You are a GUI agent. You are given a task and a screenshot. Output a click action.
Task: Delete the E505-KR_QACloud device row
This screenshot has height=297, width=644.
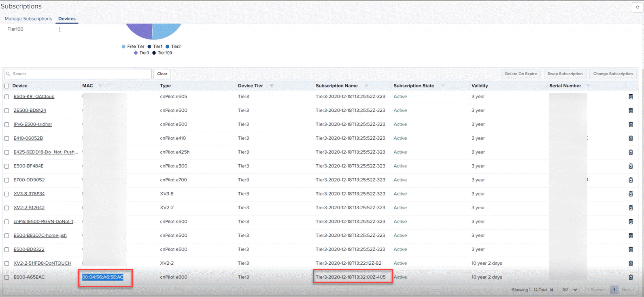pos(630,97)
